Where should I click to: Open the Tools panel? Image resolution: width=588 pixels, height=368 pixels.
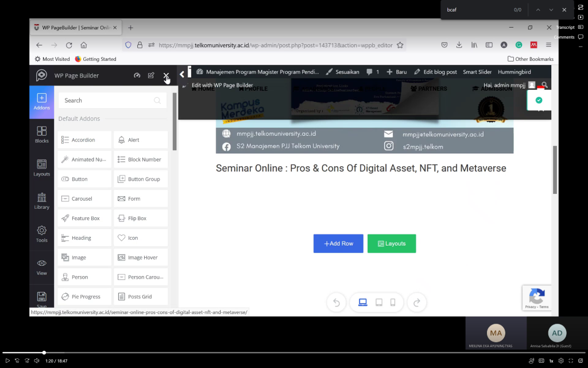coord(41,233)
